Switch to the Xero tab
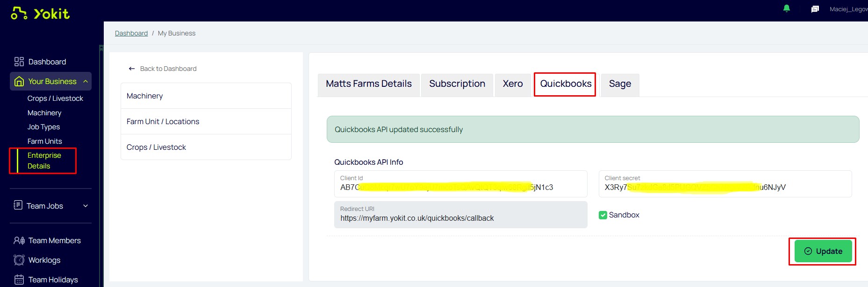868x287 pixels. pyautogui.click(x=513, y=84)
